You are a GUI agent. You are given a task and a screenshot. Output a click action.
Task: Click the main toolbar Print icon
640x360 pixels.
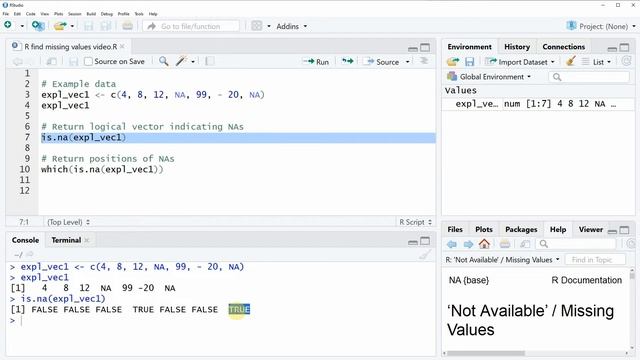coord(127,26)
